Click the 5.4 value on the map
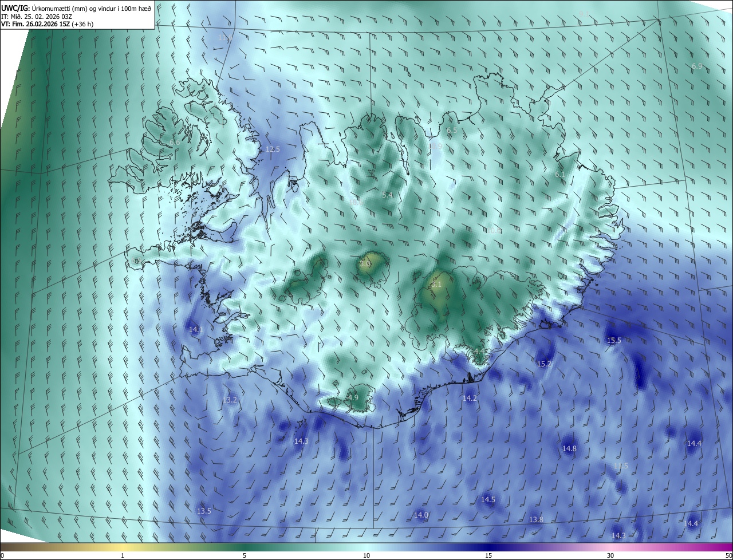The width and height of the screenshot is (733, 560). tap(387, 195)
